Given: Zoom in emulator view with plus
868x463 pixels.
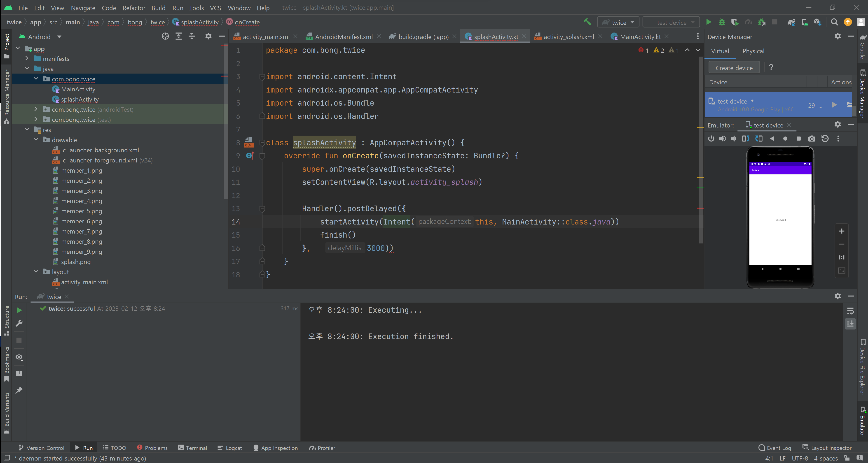Looking at the screenshot, I should (x=842, y=231).
